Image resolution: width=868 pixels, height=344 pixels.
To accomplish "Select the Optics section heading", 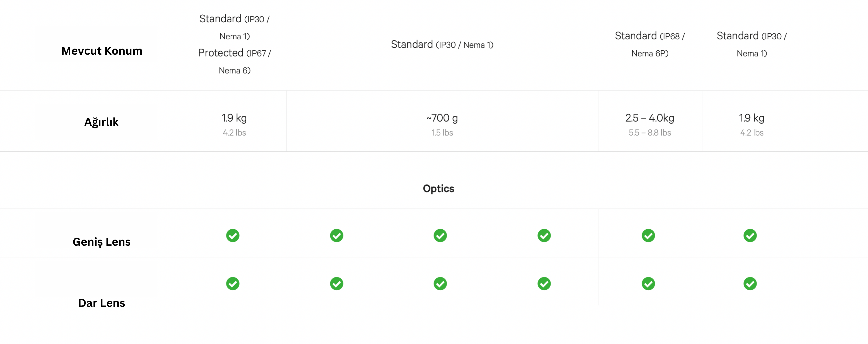I will [438, 189].
